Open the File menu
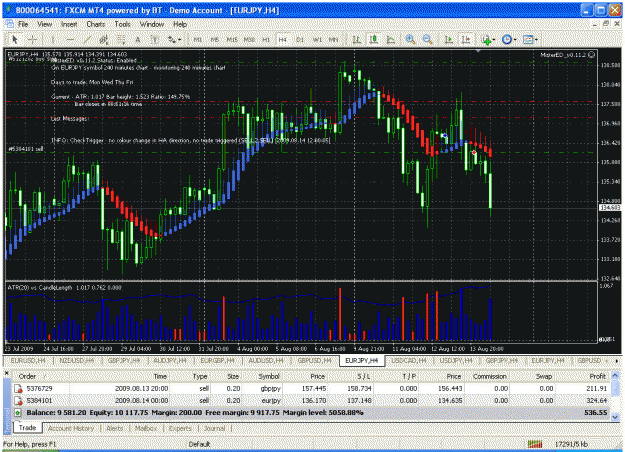This screenshot has width=625, height=452. point(23,24)
